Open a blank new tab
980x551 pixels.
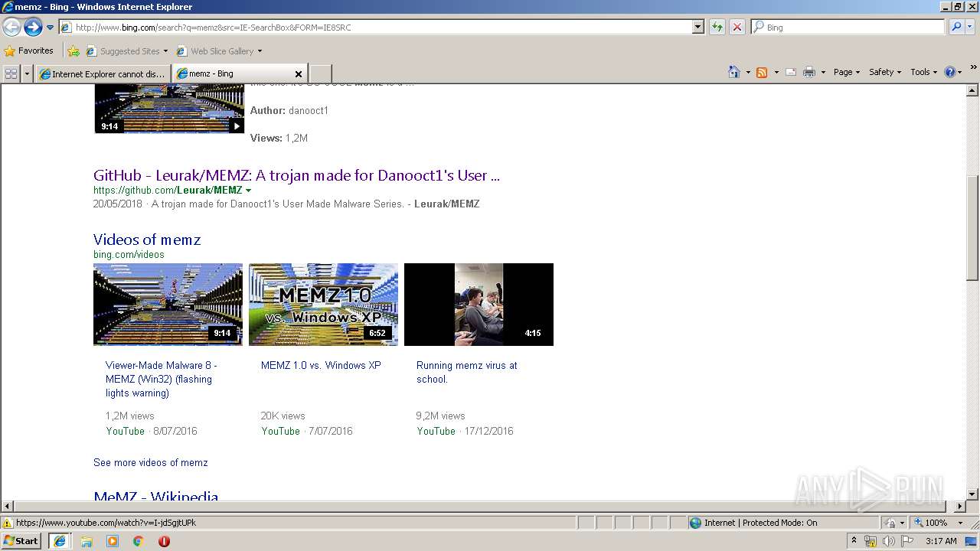(320, 73)
